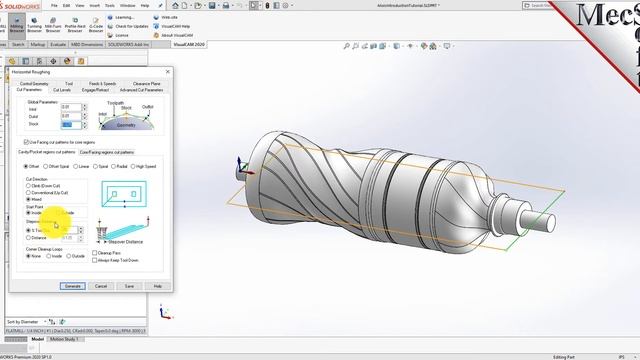Click the Search commands box

(538, 5)
